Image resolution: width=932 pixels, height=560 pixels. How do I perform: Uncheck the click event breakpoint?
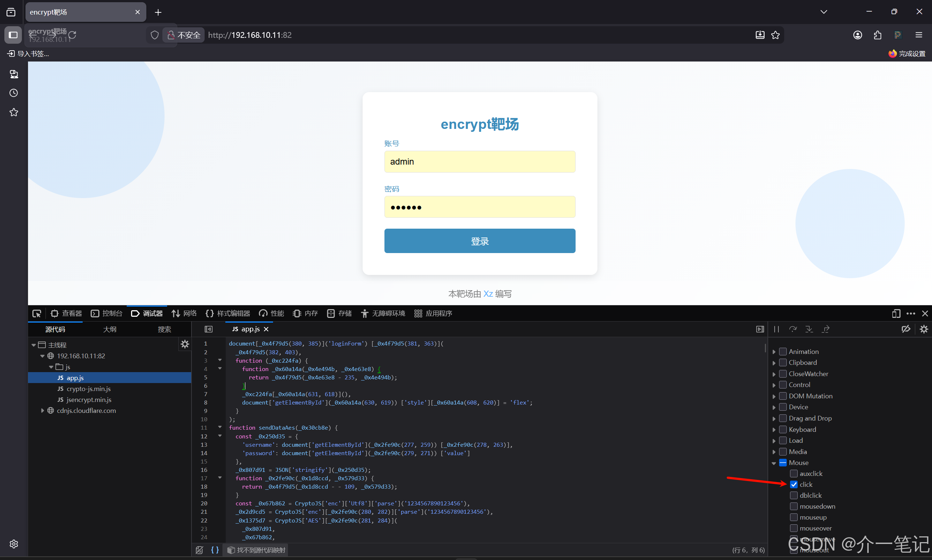coord(794,484)
